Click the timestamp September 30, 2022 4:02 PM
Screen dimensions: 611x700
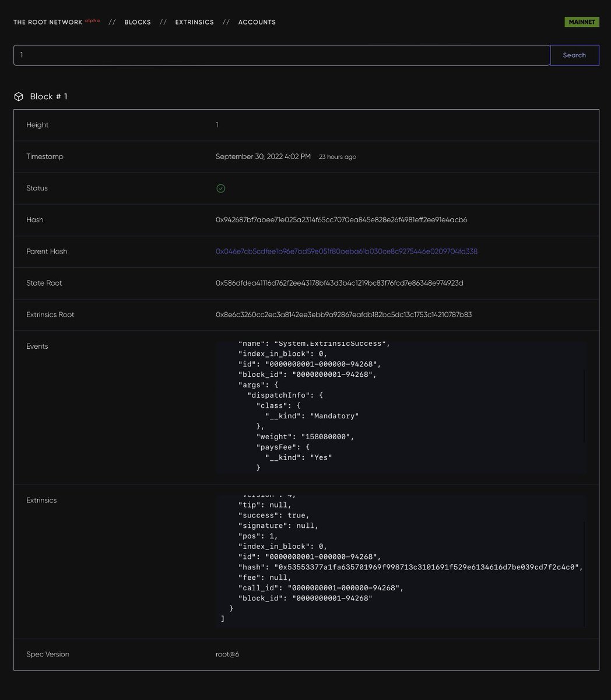click(x=263, y=156)
